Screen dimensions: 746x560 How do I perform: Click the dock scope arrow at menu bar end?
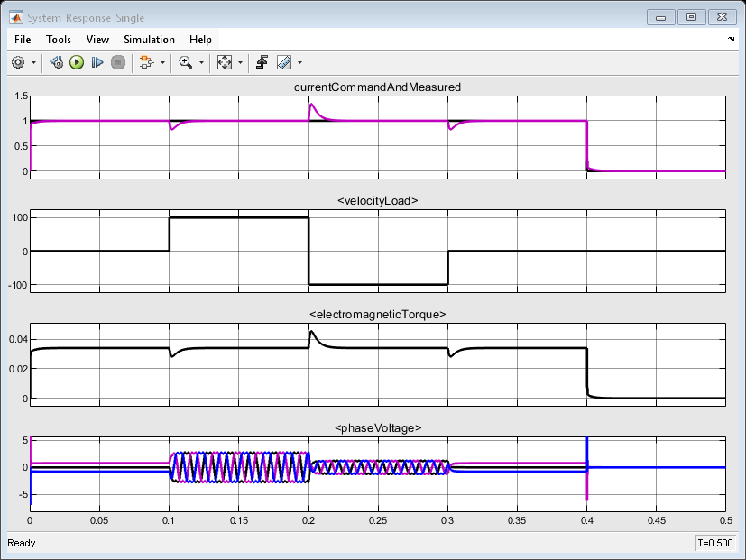732,40
